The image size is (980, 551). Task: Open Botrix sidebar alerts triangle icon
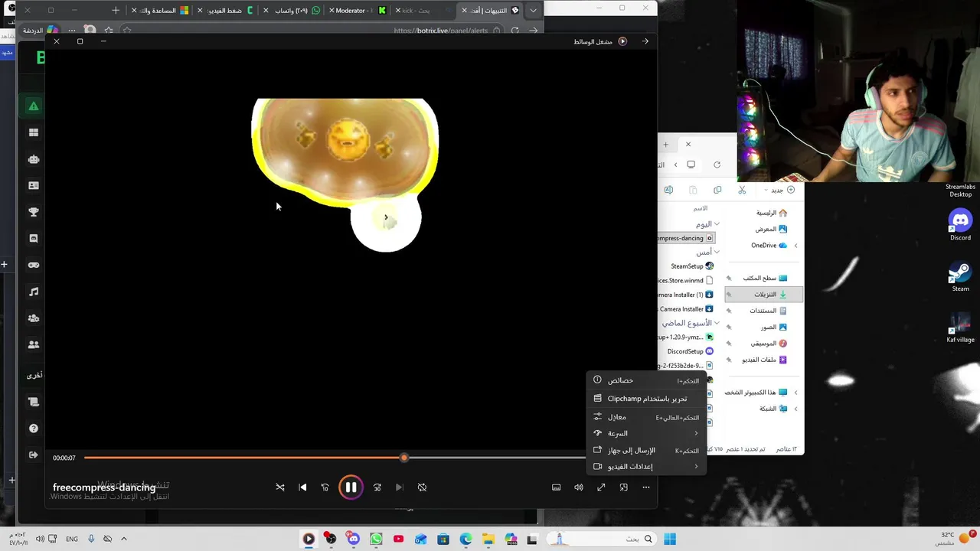coord(34,106)
